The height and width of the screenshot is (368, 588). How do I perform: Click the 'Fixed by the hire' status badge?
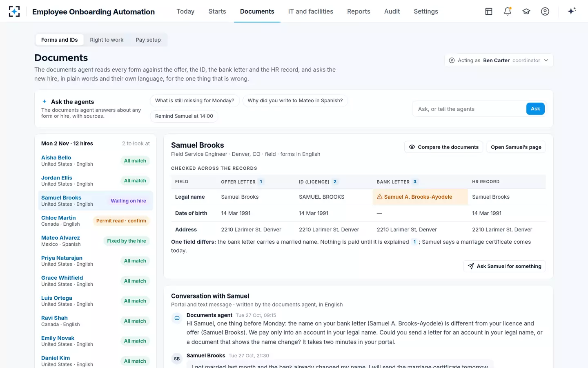click(x=127, y=241)
